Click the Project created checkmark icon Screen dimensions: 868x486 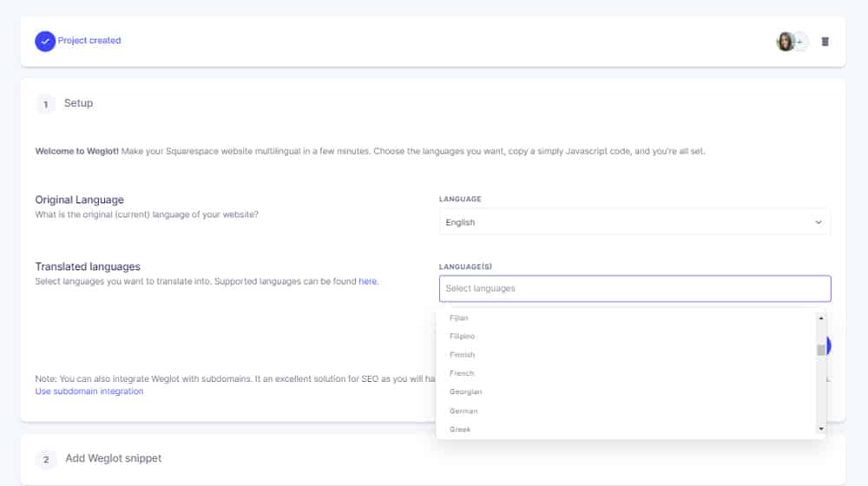click(45, 41)
